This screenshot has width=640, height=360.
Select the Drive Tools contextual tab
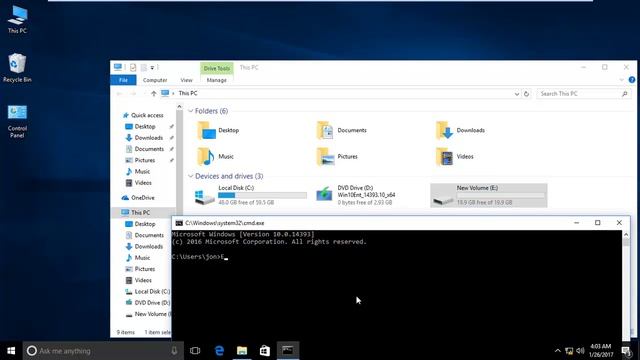[x=217, y=68]
